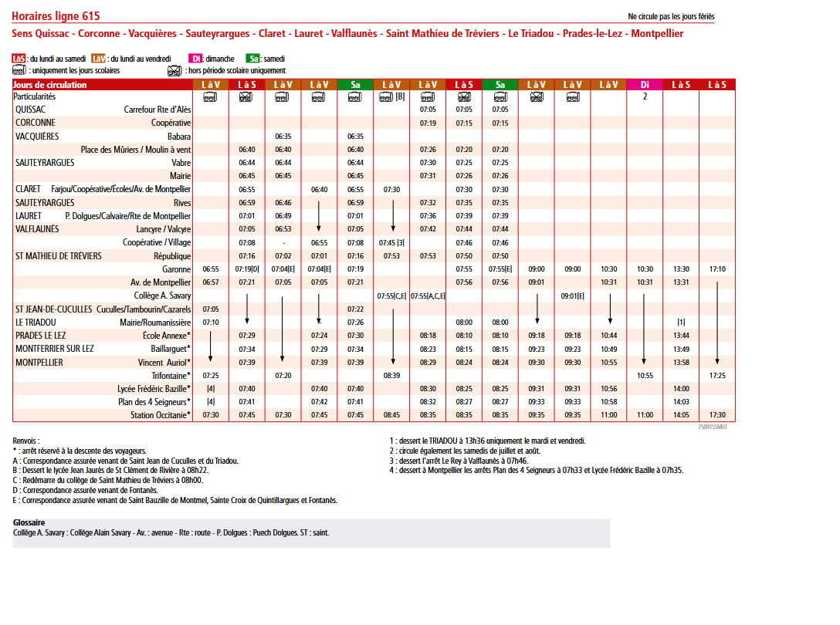Click the QUISSAC Carrefour Rte d'Alès stop row

point(103,110)
